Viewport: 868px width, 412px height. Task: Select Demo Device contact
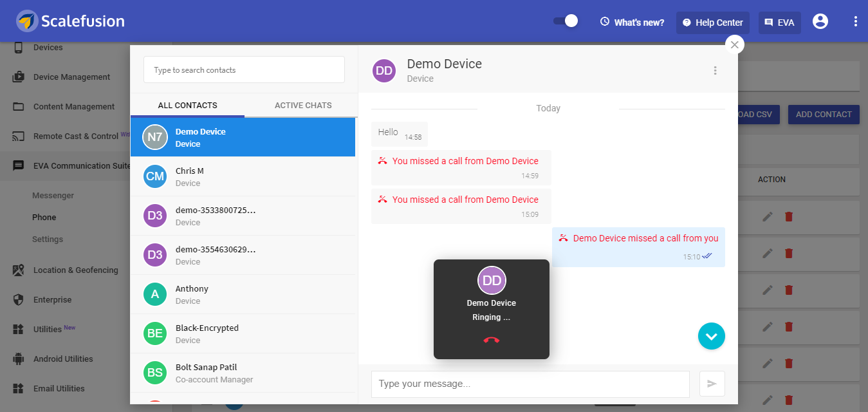(x=243, y=137)
